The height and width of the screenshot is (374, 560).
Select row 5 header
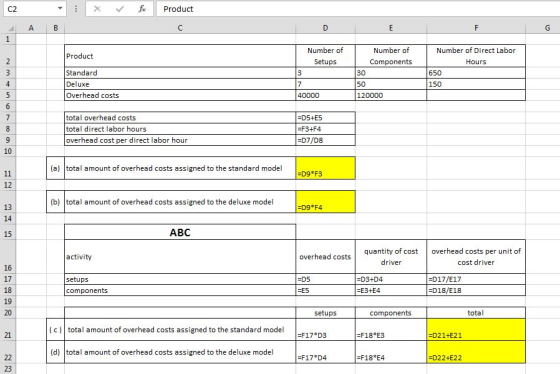[x=8, y=95]
